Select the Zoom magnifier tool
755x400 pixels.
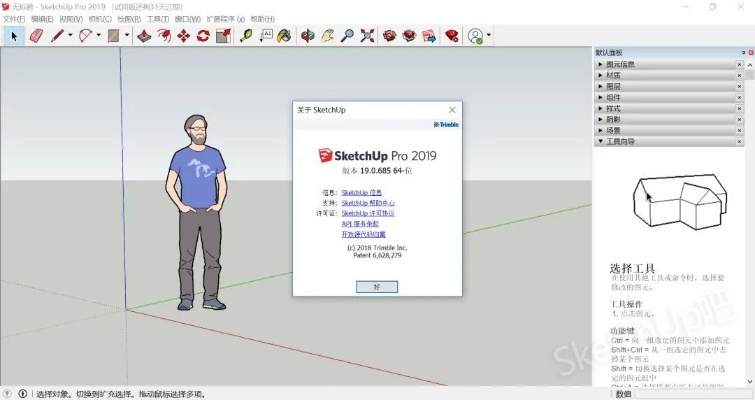click(347, 36)
